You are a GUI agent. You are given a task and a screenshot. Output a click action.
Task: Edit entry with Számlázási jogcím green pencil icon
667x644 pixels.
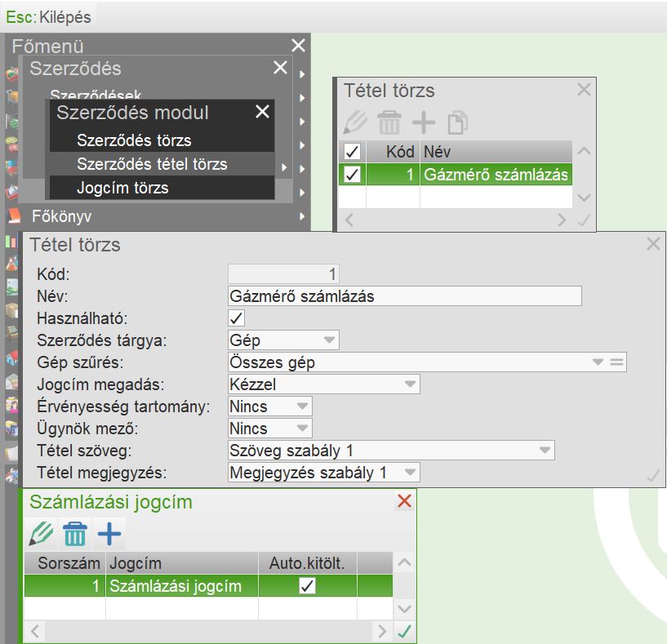pos(41,534)
